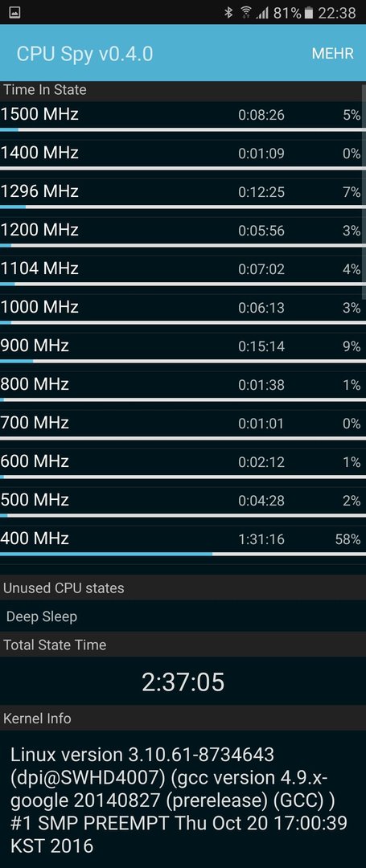Viewport: 366px width, 868px height.
Task: Select the 1500 MHz state row
Action: point(183,118)
